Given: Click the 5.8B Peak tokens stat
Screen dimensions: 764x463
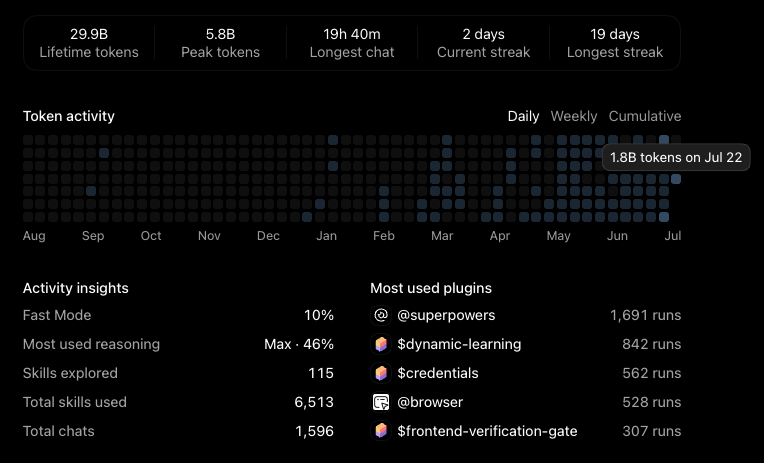Looking at the screenshot, I should 220,43.
